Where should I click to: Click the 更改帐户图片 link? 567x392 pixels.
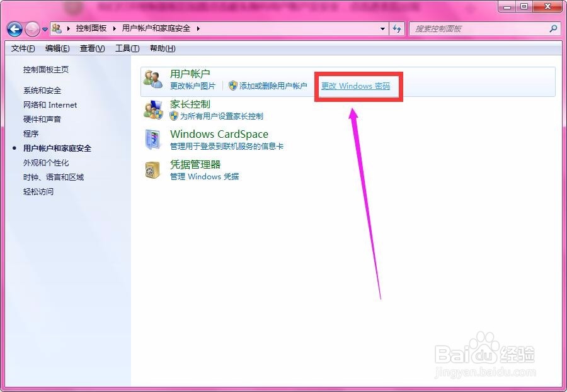tap(193, 86)
